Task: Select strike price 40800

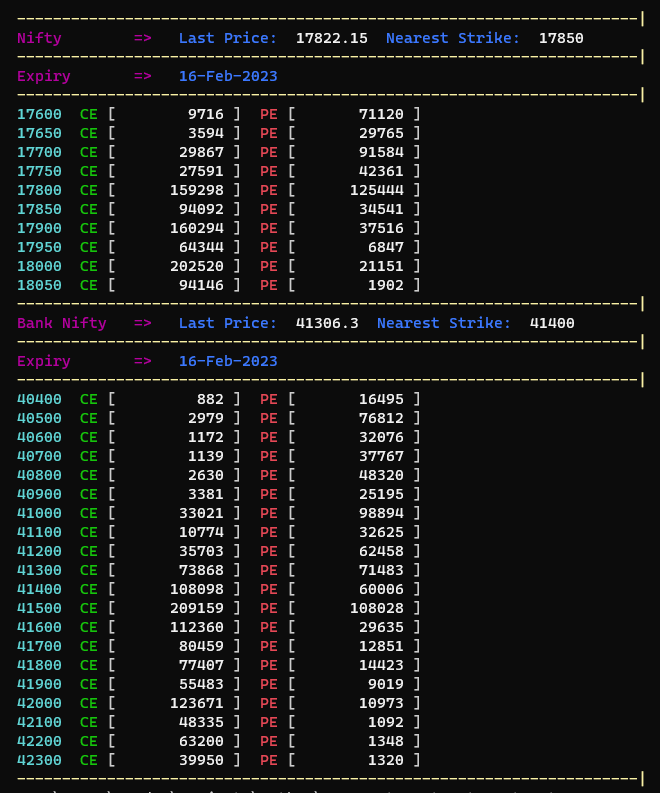Action: pos(39,475)
